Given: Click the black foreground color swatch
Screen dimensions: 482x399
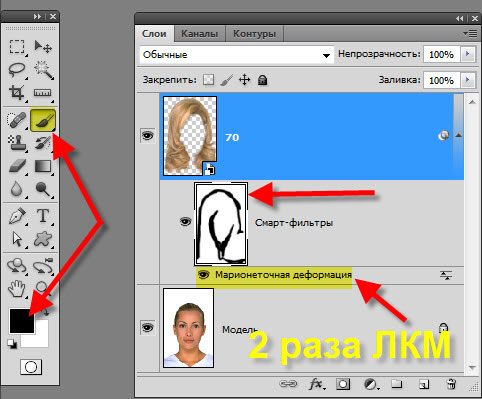Looking at the screenshot, I should 22,321.
